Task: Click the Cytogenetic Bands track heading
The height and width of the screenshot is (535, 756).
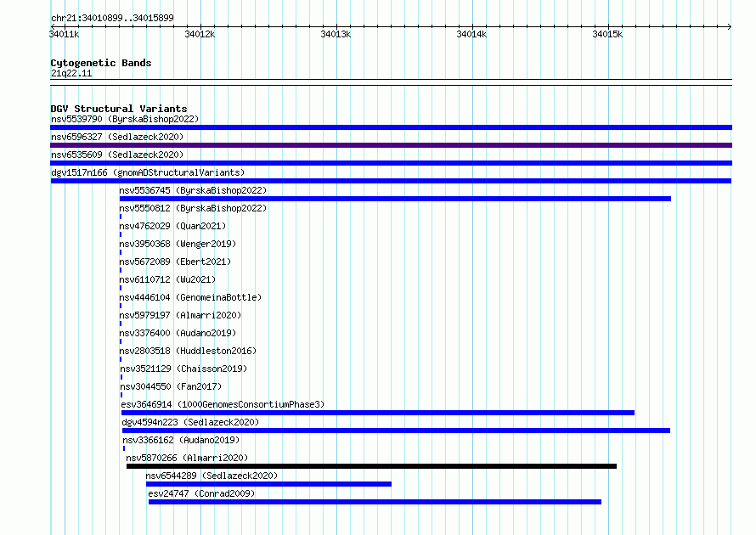Action: tap(101, 63)
